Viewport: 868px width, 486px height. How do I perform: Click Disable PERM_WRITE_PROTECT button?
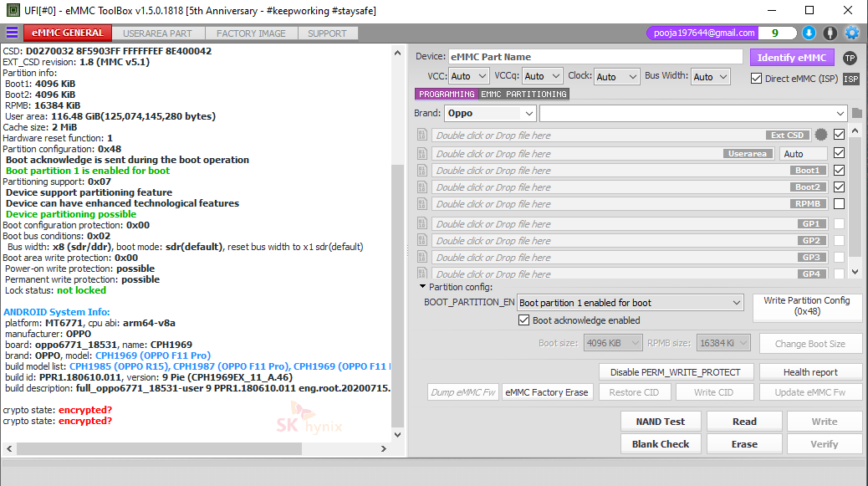[676, 372]
